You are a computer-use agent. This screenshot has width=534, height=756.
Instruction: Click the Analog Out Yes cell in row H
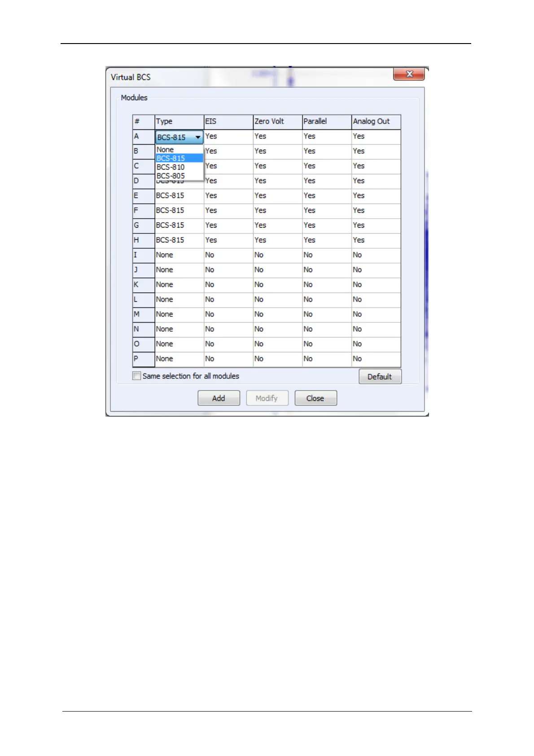(376, 240)
